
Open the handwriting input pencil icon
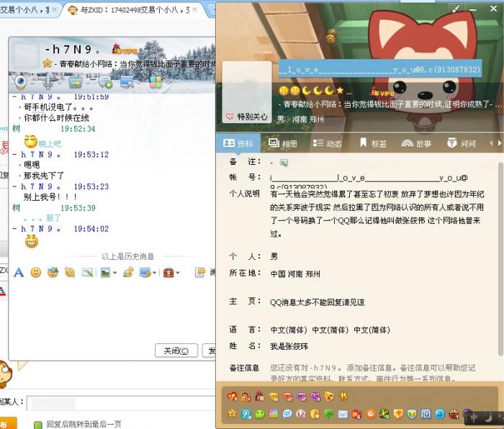tap(87, 273)
